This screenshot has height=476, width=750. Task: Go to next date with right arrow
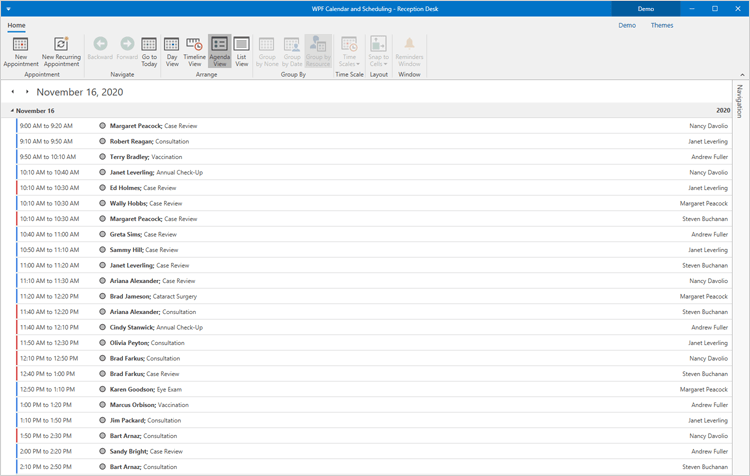[27, 91]
